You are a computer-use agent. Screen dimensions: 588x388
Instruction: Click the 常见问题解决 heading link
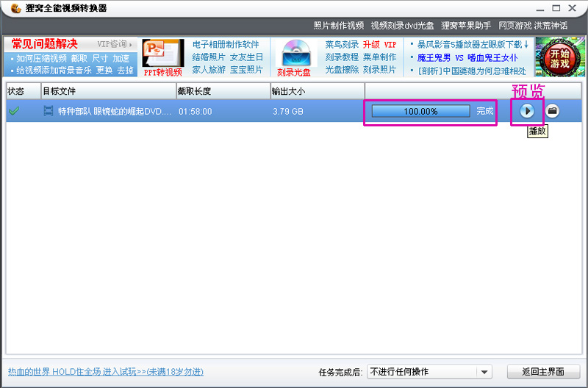pyautogui.click(x=44, y=44)
